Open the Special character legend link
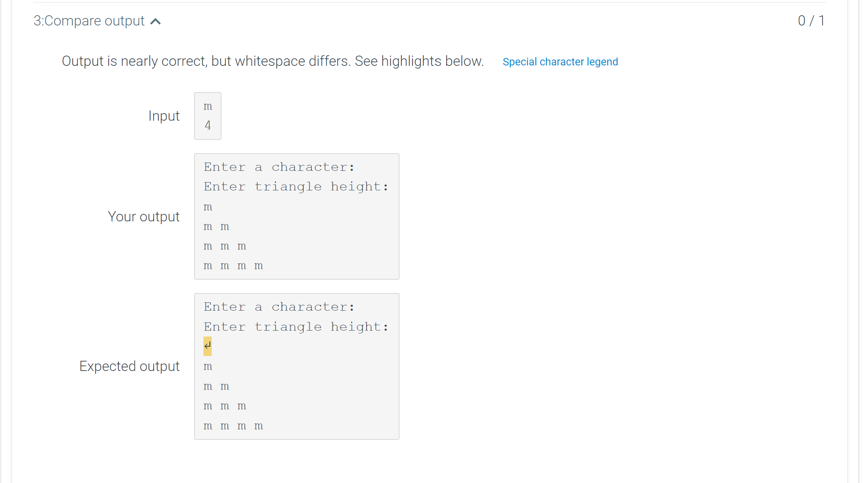The height and width of the screenshot is (483, 868). click(560, 62)
